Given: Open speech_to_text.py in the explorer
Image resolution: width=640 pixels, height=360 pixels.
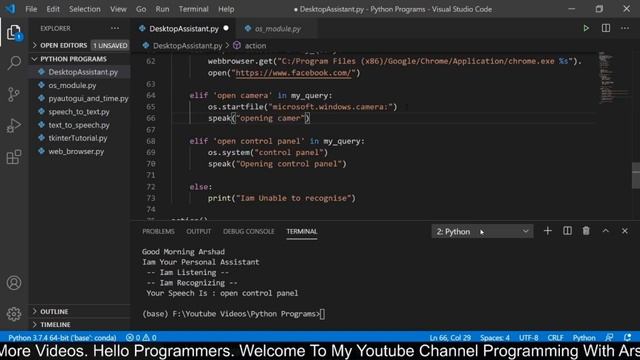Looking at the screenshot, I should tap(79, 111).
